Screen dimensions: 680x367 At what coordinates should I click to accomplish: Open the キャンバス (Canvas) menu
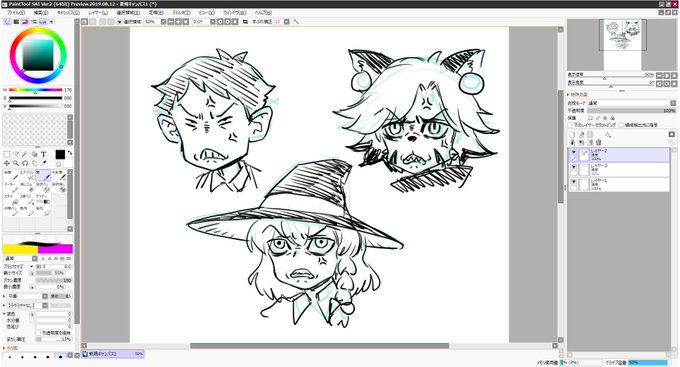click(x=68, y=13)
